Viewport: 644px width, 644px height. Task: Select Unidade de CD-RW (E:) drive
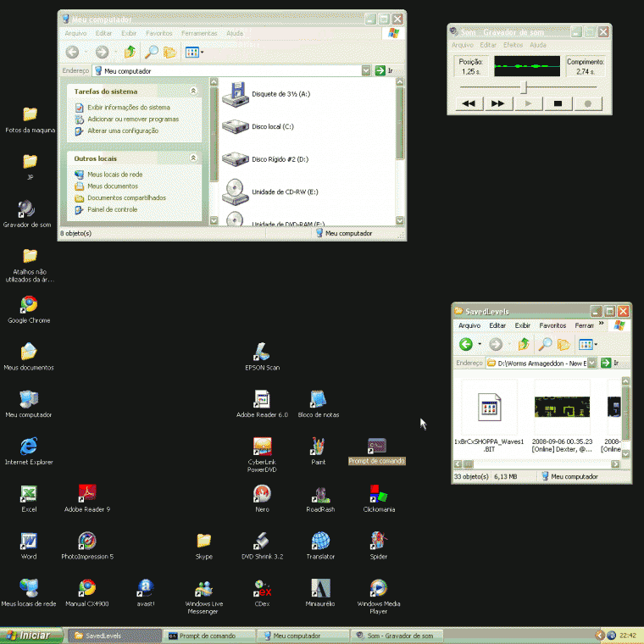click(269, 192)
